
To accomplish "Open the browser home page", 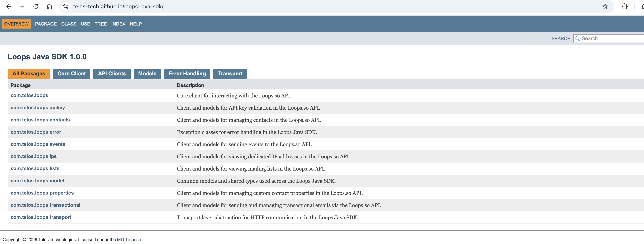I will [49, 7].
